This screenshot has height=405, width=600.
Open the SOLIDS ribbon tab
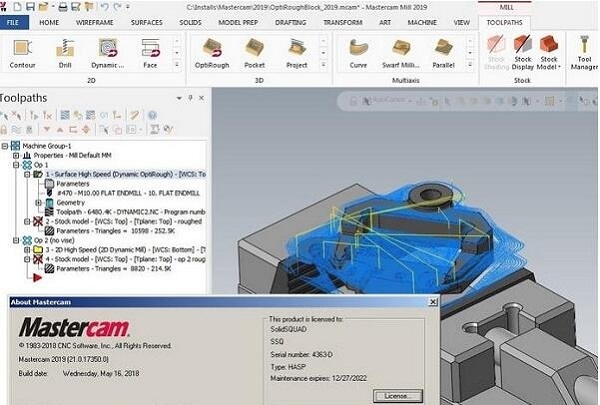190,23
